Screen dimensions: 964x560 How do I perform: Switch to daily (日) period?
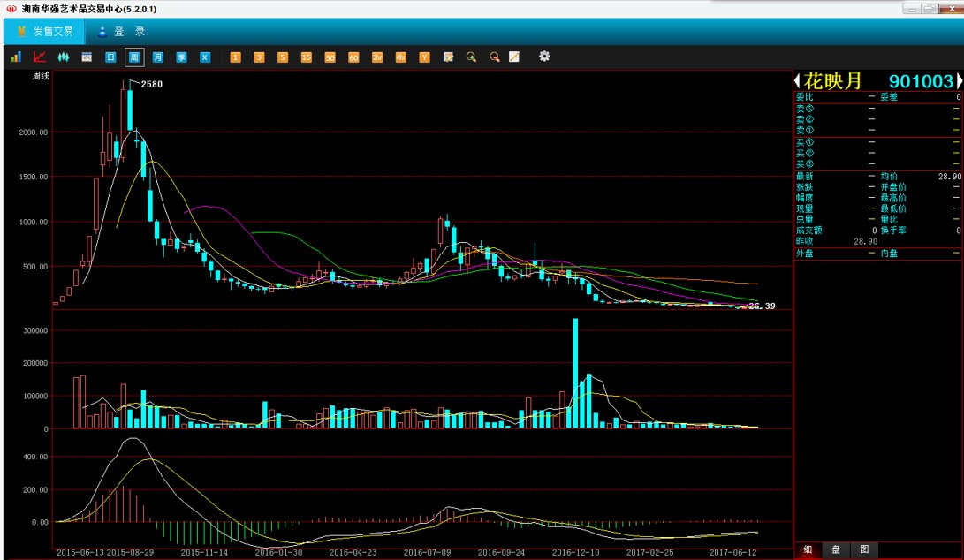[110, 57]
